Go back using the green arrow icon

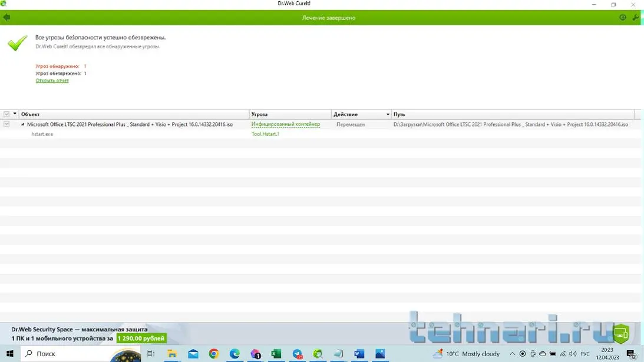click(x=6, y=17)
